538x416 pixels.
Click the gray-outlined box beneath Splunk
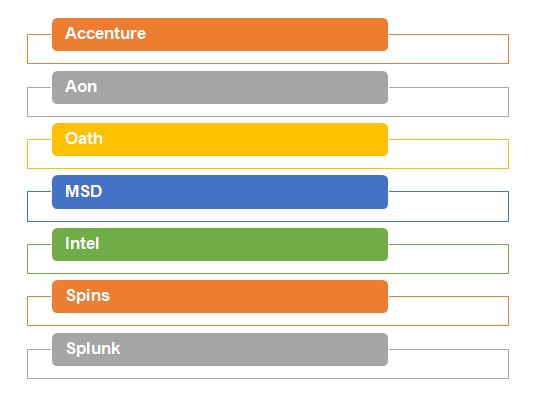point(268,372)
